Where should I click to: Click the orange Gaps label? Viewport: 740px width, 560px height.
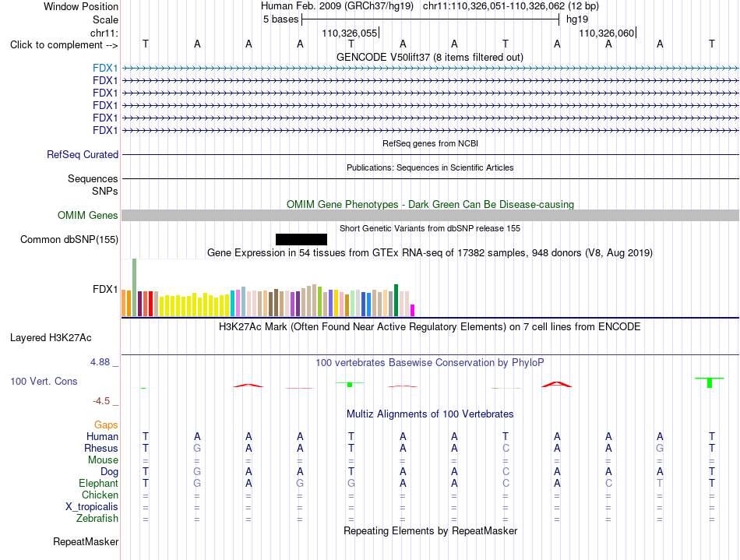(106, 425)
